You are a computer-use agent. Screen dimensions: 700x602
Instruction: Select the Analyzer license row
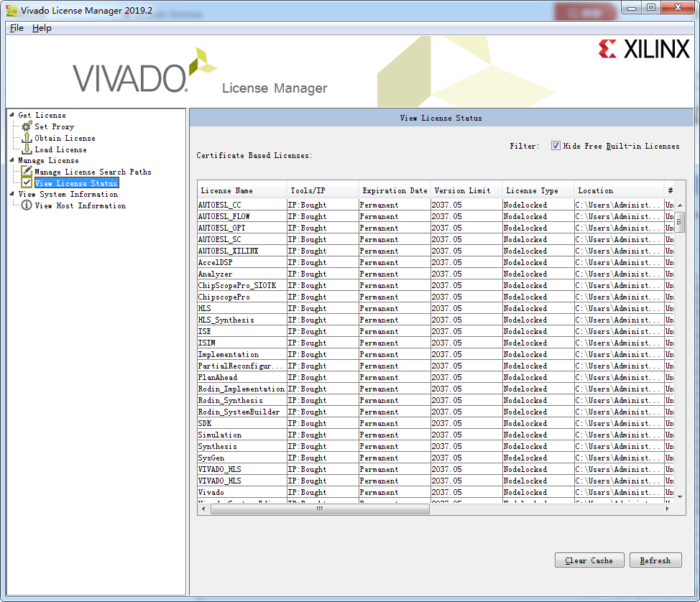click(436, 274)
